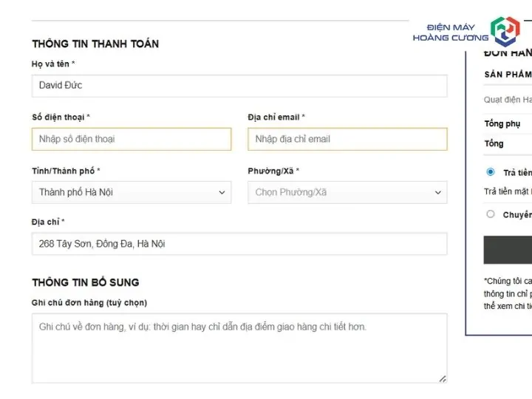Image resolution: width=532 pixels, height=399 pixels.
Task: Open Tỉnh/Thành phố dropdown showing Hà Nội
Action: [x=132, y=192]
